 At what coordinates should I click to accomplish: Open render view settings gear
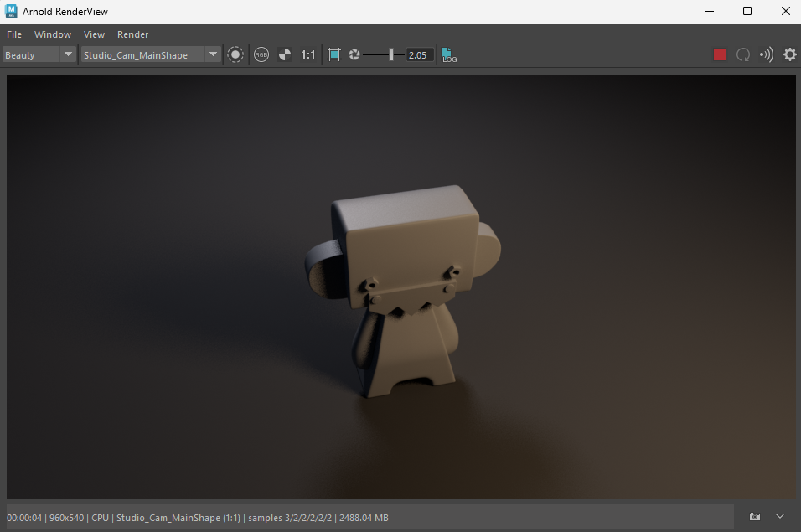click(x=790, y=54)
